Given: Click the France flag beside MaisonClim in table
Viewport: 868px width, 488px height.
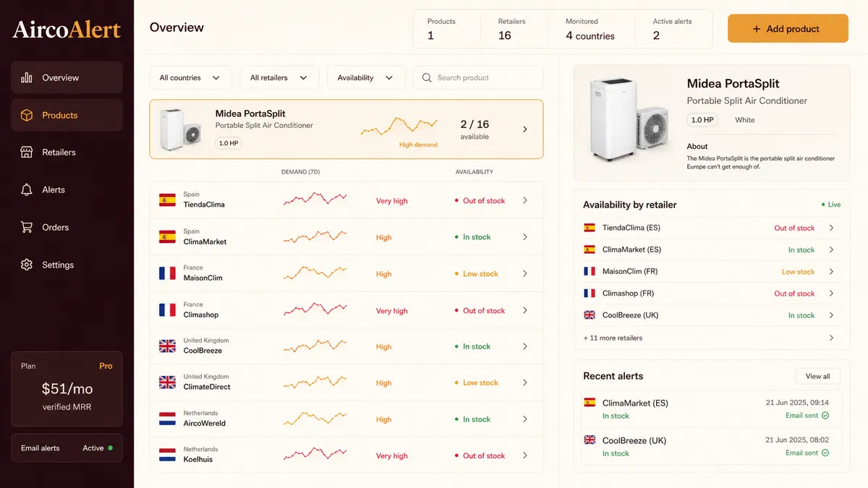Looking at the screenshot, I should (167, 273).
